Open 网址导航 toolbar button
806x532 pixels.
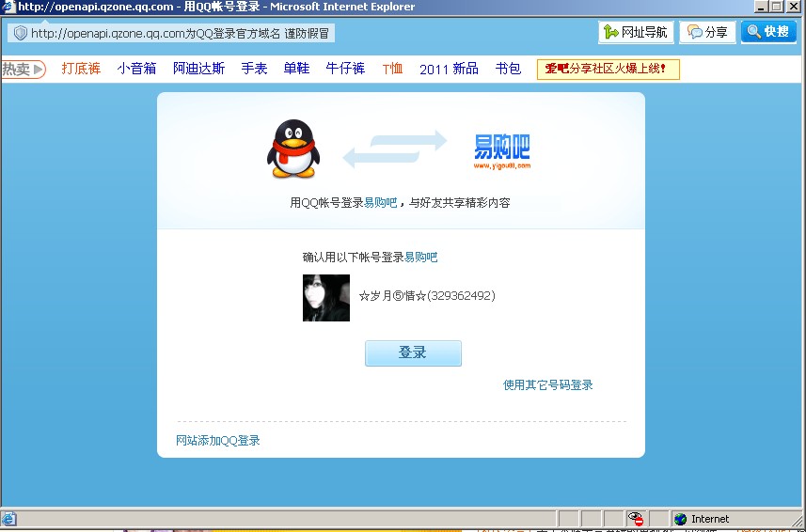[x=636, y=32]
